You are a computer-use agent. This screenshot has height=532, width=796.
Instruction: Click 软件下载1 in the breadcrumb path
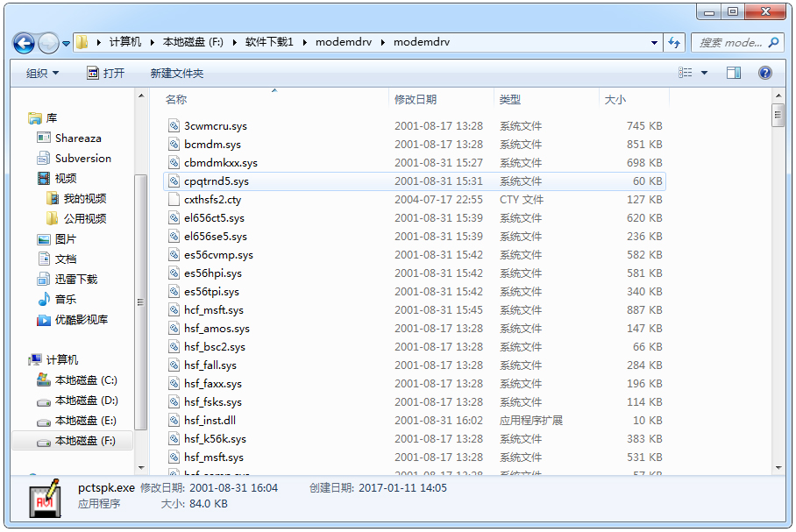(268, 42)
